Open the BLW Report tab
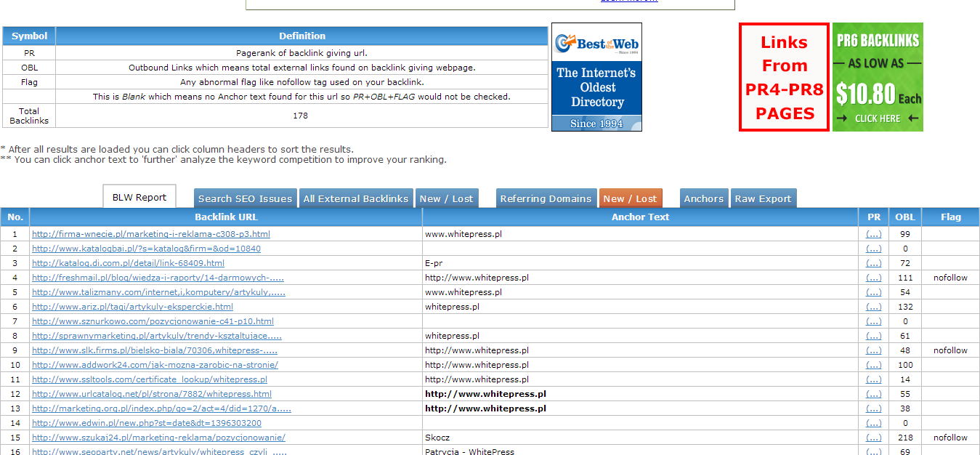Screen dimensions: 980x455 pyautogui.click(x=139, y=197)
